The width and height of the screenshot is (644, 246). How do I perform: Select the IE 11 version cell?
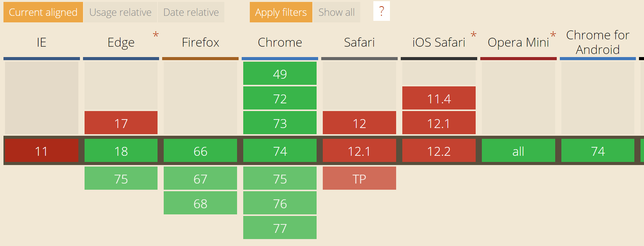click(42, 151)
